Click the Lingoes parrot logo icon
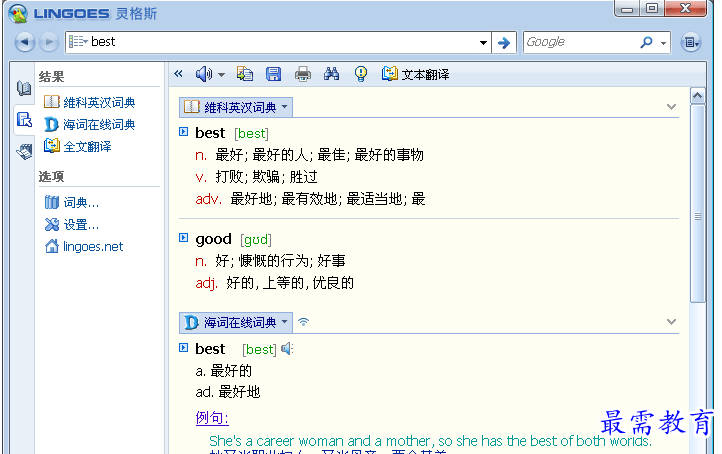722x454 pixels. (18, 13)
